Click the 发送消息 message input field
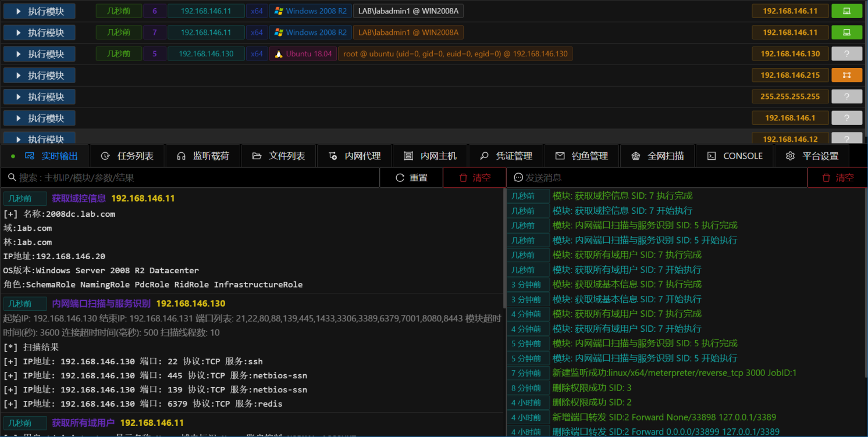 pos(640,177)
